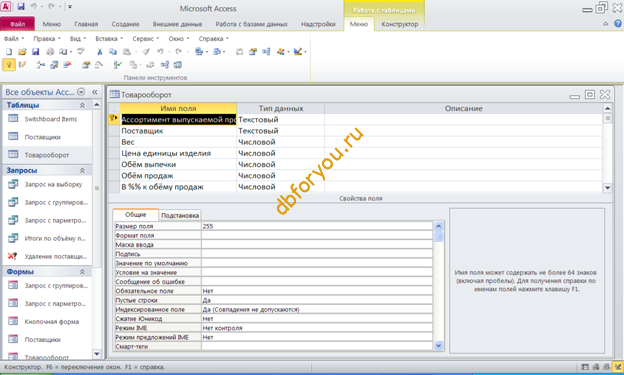Click the Cut scissors icon
Image resolution: width=624 pixels, height=375 pixels.
(99, 52)
